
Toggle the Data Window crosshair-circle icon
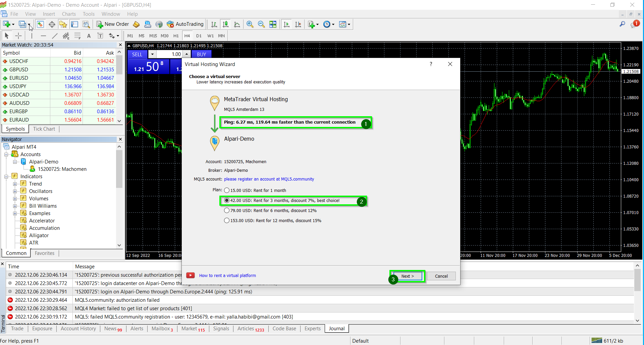52,24
